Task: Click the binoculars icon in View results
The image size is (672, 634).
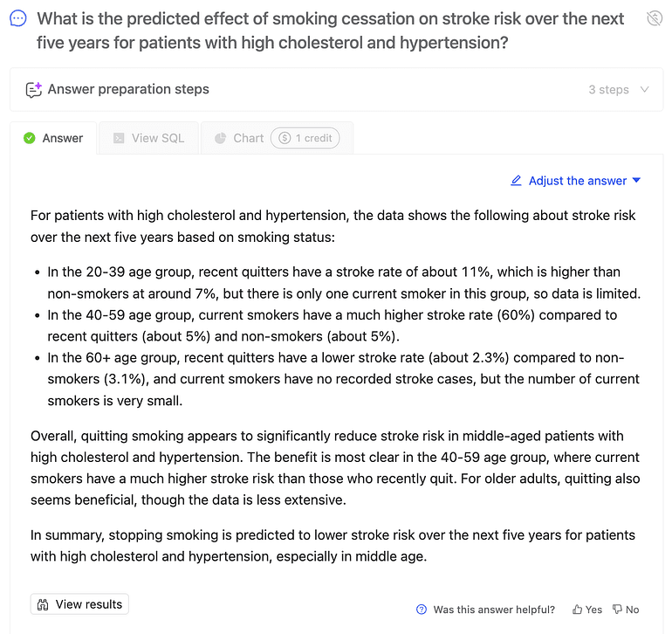Action: (x=43, y=604)
